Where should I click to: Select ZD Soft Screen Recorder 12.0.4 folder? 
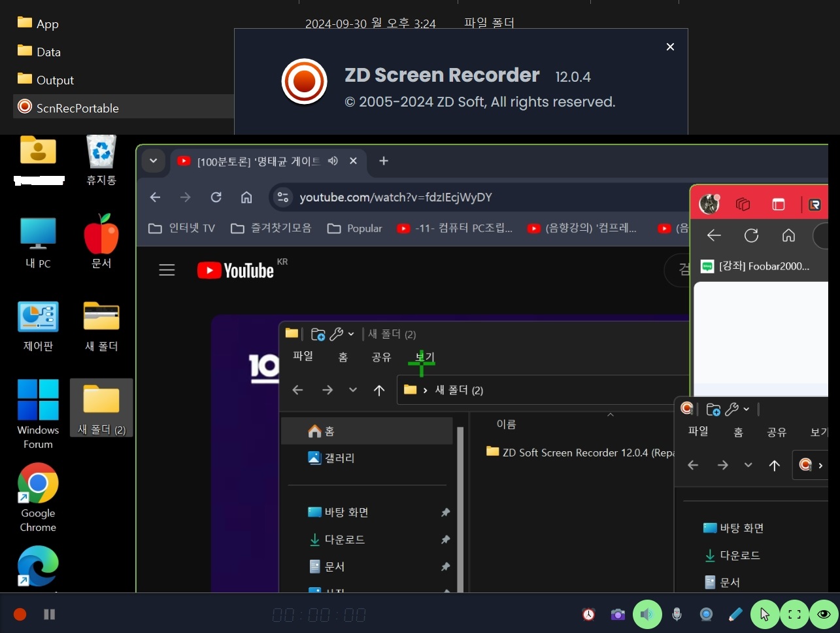coord(580,452)
